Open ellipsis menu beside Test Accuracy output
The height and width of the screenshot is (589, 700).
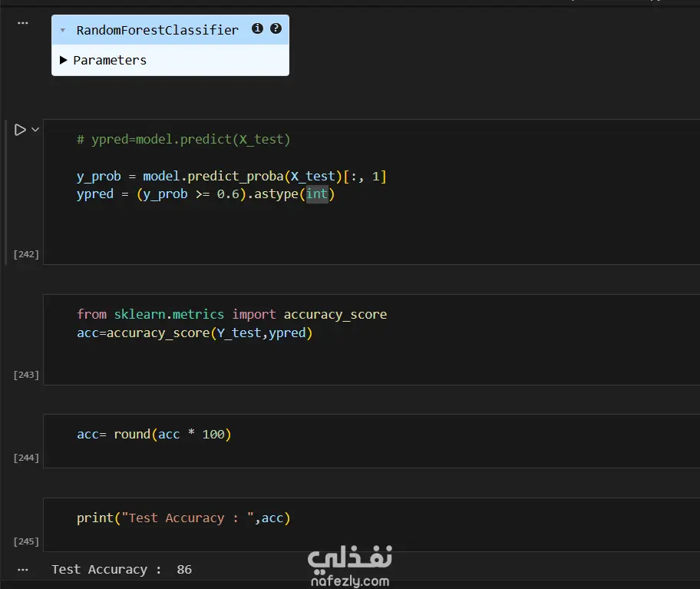pos(22,570)
